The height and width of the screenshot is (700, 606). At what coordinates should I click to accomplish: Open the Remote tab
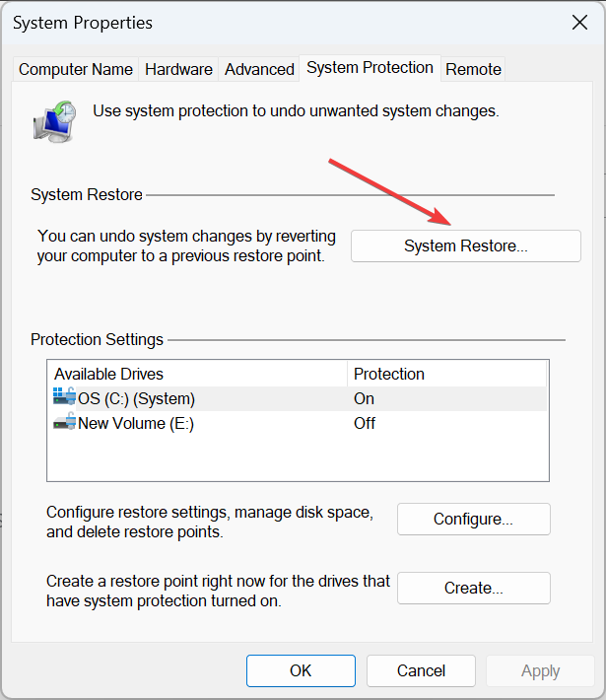473,69
